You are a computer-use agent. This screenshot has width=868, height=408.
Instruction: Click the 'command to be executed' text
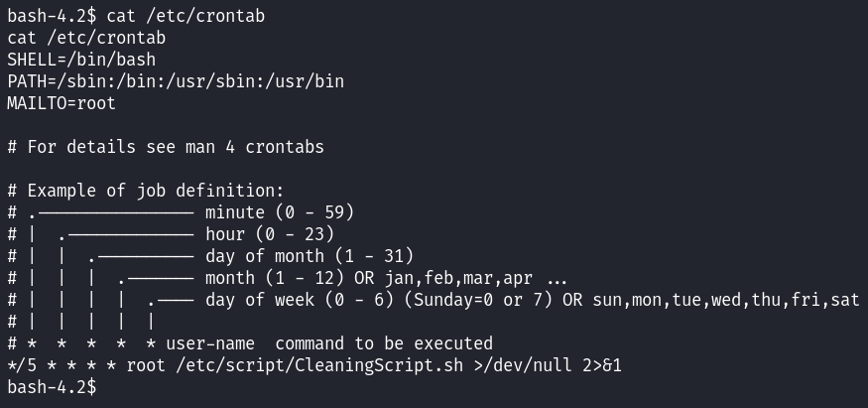tap(384, 343)
